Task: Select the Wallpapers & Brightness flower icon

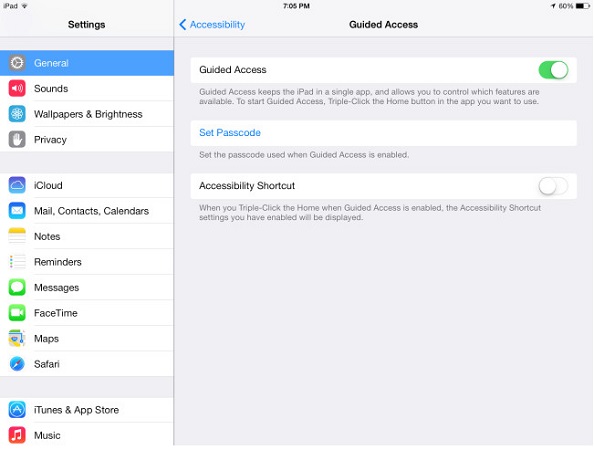Action: coord(17,114)
